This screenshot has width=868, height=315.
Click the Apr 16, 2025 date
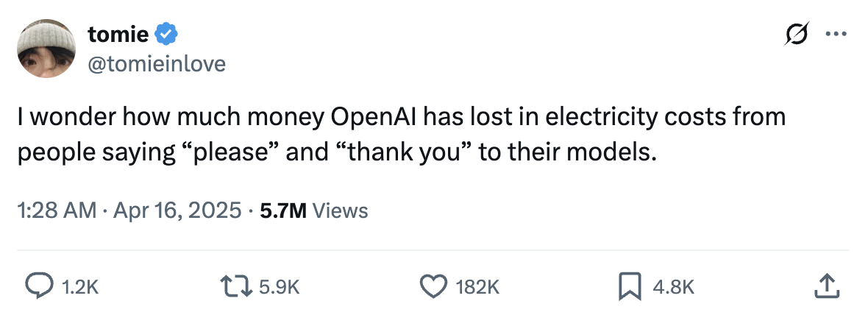(x=177, y=211)
